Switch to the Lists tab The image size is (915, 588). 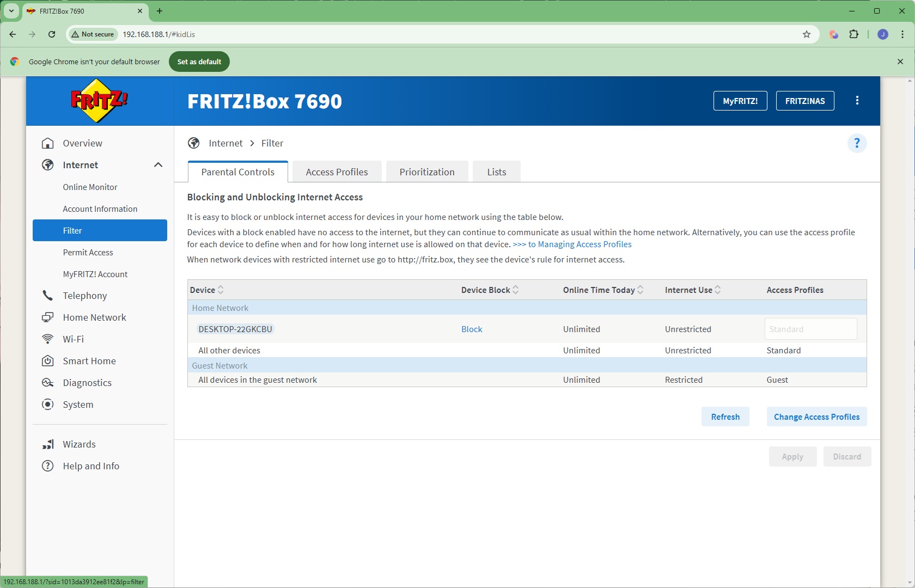(x=497, y=172)
